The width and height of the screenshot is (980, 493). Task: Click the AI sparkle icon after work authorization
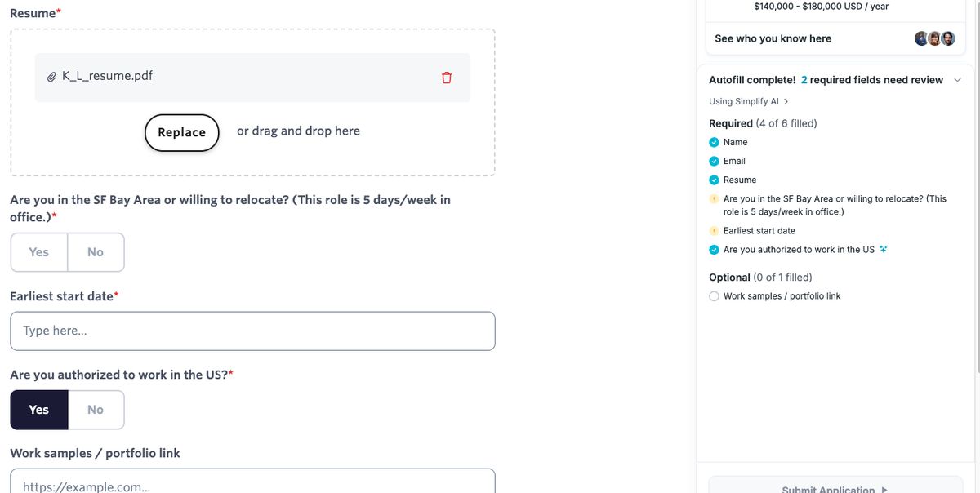click(x=883, y=250)
